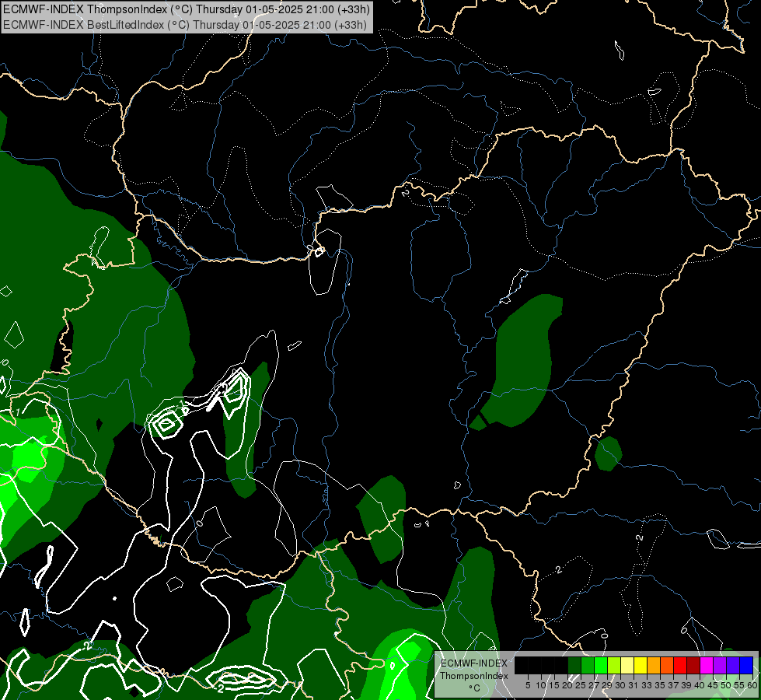
Task: Click the orange 33–35 legend swatch
Action: (x=654, y=666)
